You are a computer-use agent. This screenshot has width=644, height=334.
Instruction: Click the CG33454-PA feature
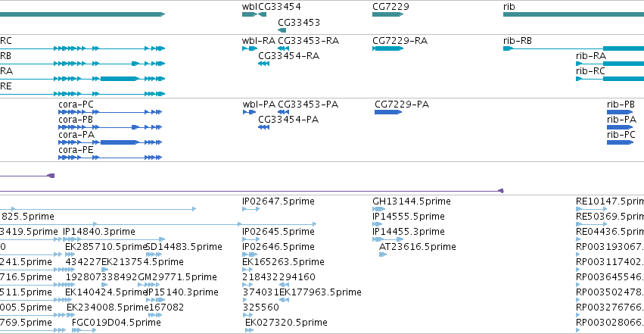coord(263,127)
